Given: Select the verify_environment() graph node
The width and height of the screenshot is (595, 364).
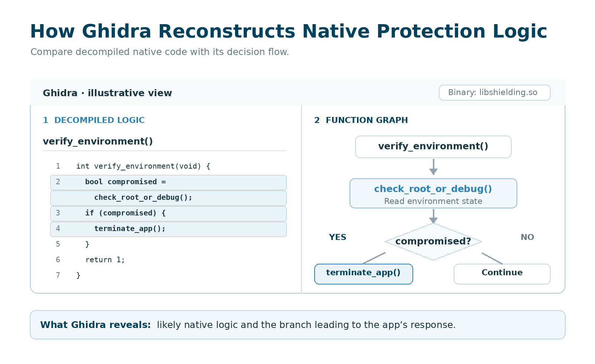Looking at the screenshot, I should (433, 147).
